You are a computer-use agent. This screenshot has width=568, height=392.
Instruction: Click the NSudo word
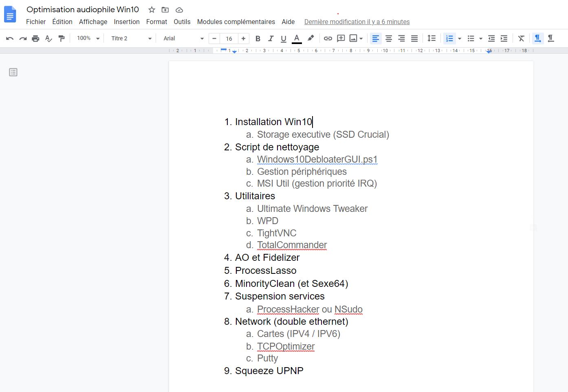(348, 309)
